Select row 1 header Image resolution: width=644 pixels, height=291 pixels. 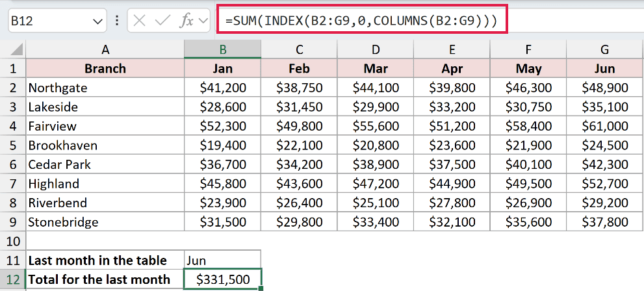pyautogui.click(x=13, y=68)
